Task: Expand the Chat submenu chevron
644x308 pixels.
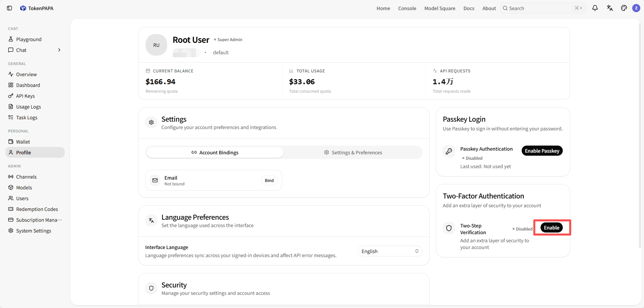Action: 59,50
